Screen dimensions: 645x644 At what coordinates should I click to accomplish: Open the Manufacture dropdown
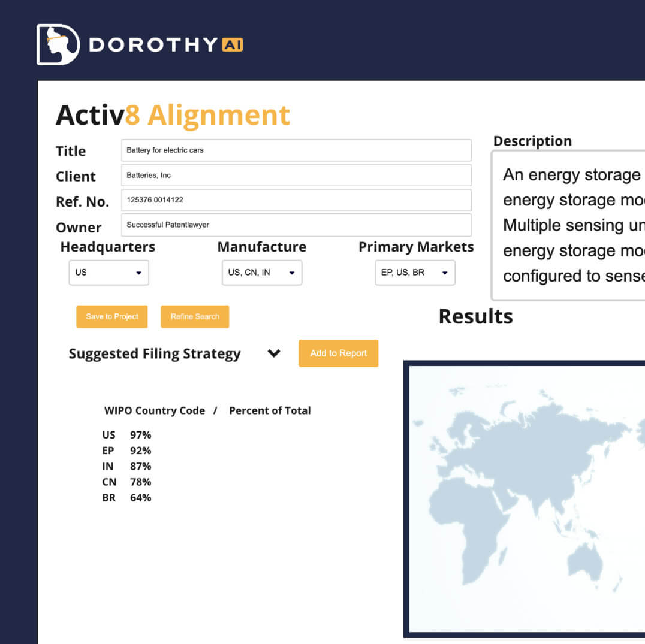pyautogui.click(x=261, y=273)
